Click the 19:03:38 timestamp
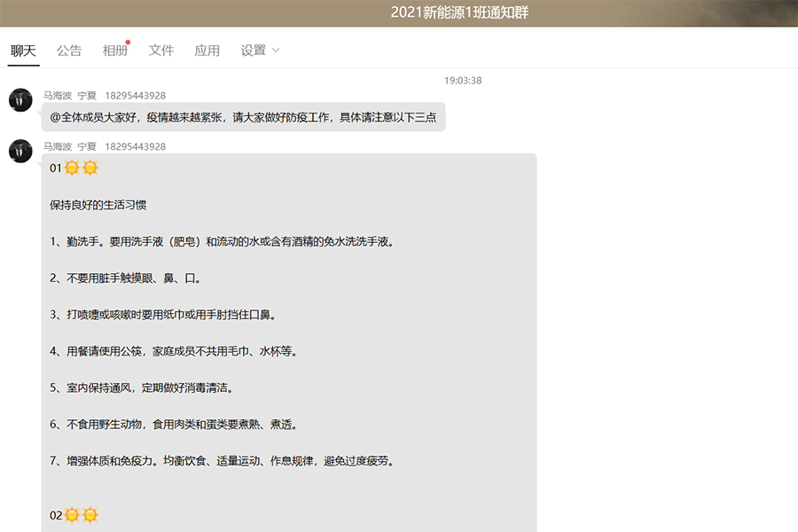The image size is (798, 532). [463, 81]
